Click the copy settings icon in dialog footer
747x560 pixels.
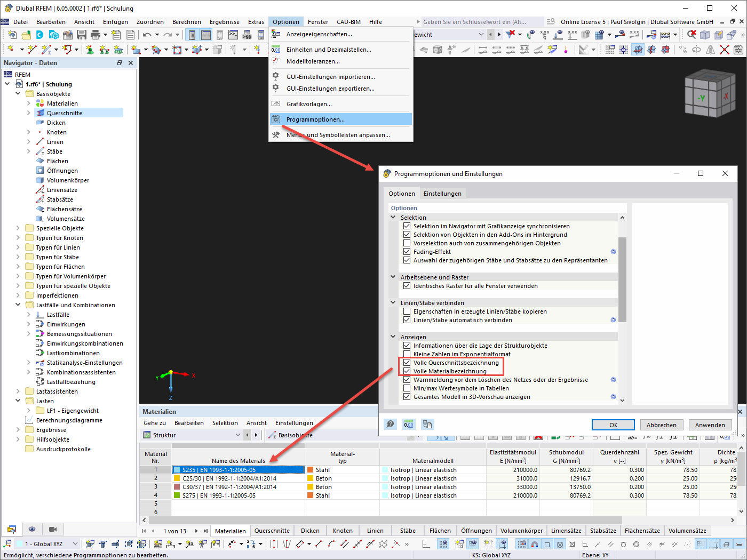pos(427,424)
